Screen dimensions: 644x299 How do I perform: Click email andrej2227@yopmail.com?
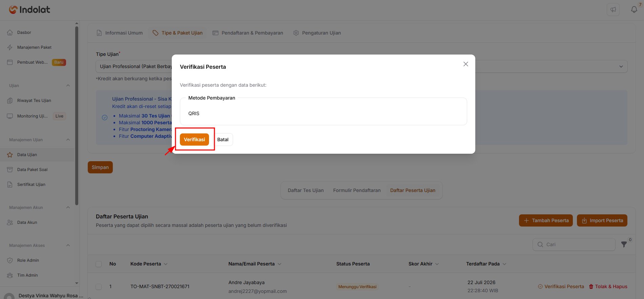pyautogui.click(x=257, y=291)
